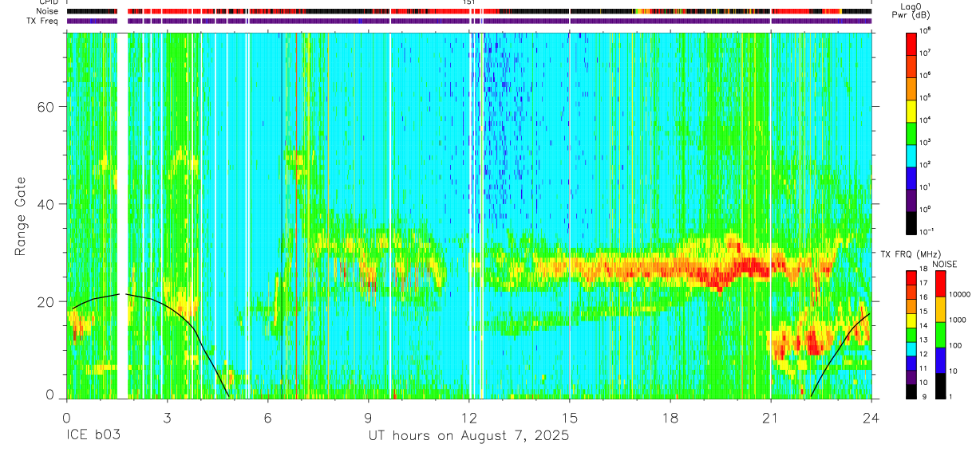Click the 10000 label in NOISE legend

961,294
